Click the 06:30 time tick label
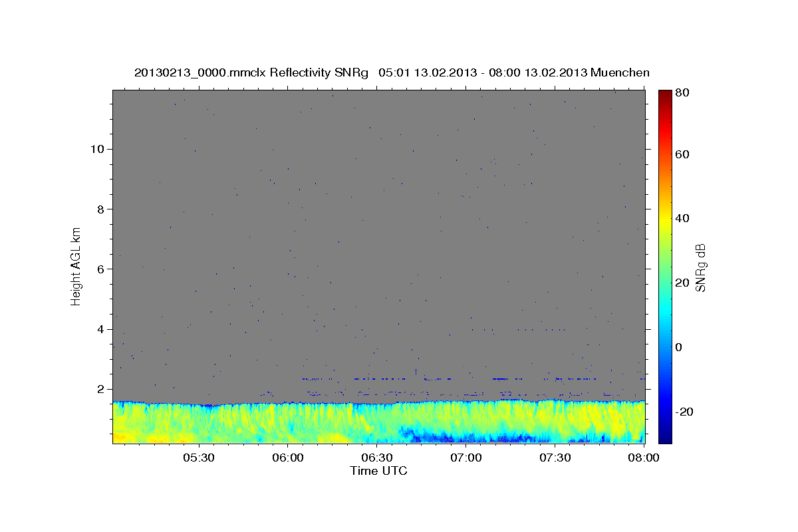The image size is (798, 532). click(377, 458)
